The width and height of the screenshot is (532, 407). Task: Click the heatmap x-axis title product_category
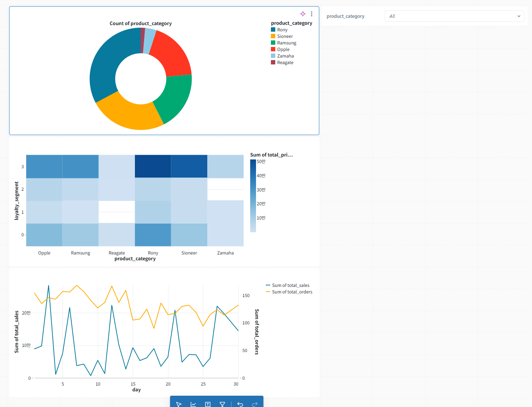pyautogui.click(x=135, y=258)
